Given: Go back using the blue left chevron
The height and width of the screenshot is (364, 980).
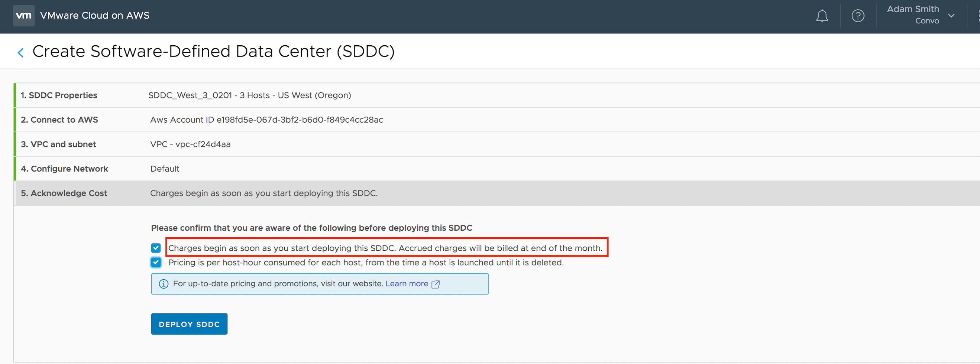Looking at the screenshot, I should point(21,52).
